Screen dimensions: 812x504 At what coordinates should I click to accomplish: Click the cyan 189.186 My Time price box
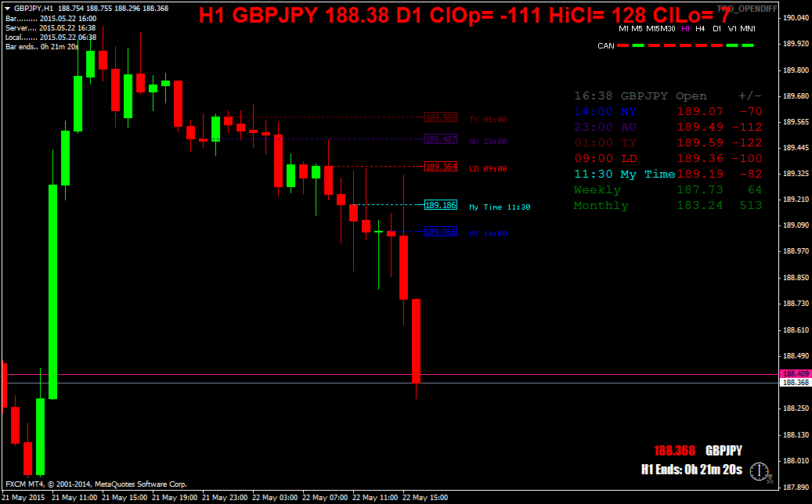[x=441, y=205]
